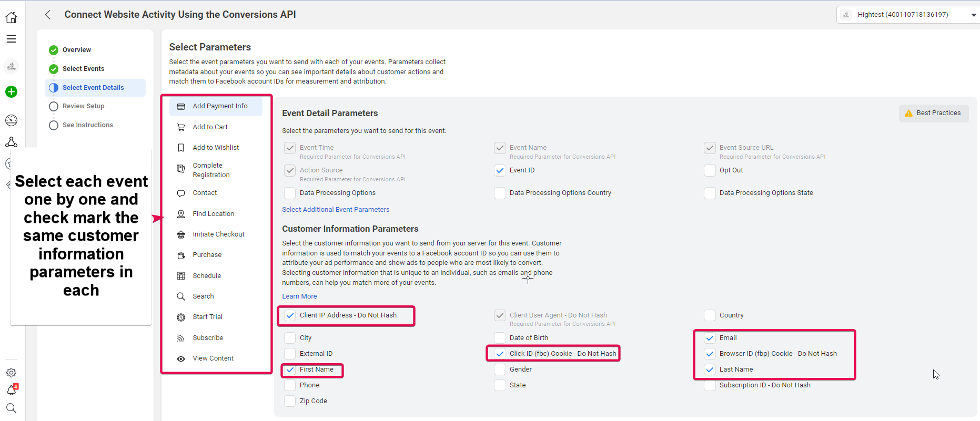The height and width of the screenshot is (421, 980).
Task: Click the search magnifier in sidebar
Action: [11, 408]
